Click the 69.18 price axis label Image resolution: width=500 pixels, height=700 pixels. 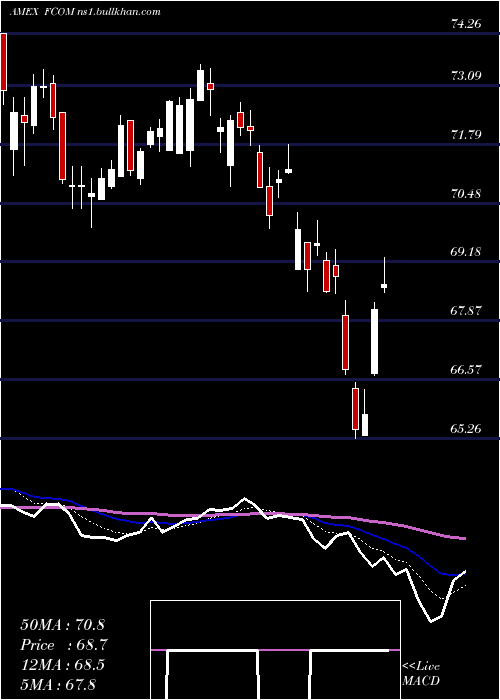466,252
